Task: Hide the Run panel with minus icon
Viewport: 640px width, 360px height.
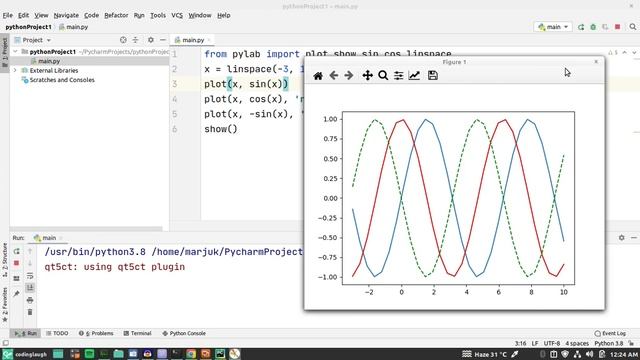Action: point(633,238)
